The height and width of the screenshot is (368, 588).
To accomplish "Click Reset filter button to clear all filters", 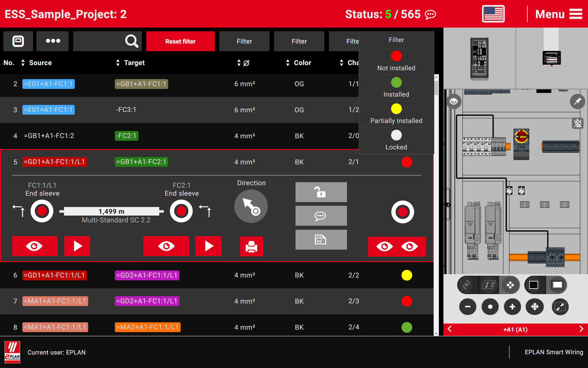I will coord(181,41).
